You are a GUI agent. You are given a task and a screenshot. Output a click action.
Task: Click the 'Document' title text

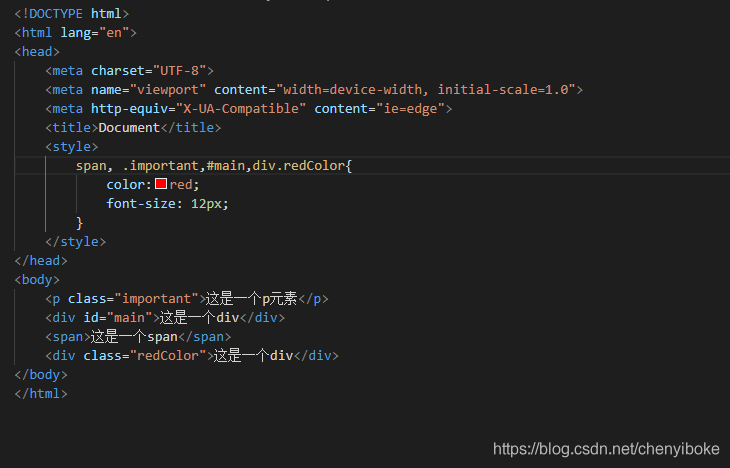click(129, 128)
